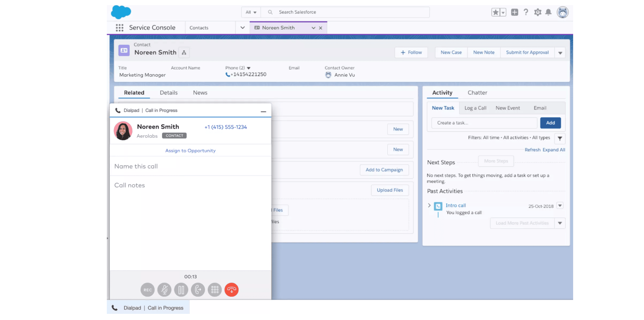Open the favorites list dropdown arrow
The height and width of the screenshot is (320, 644).
pos(503,12)
